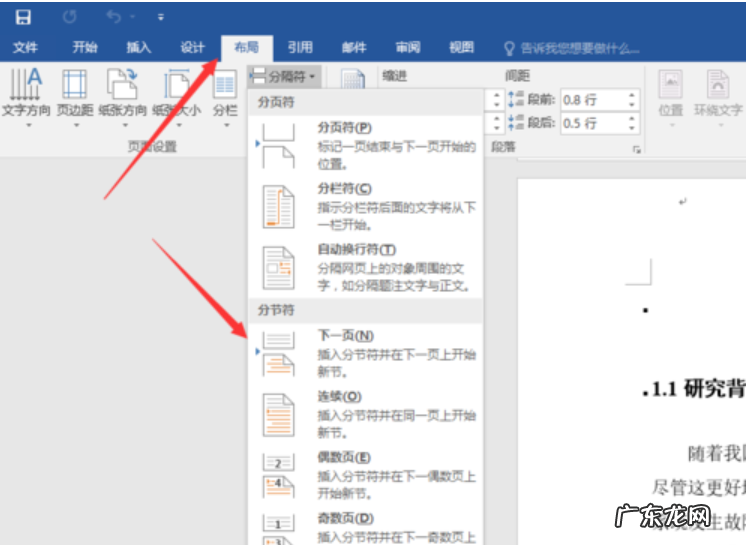
Task: Click the 分栏 columns icon
Action: point(225,85)
